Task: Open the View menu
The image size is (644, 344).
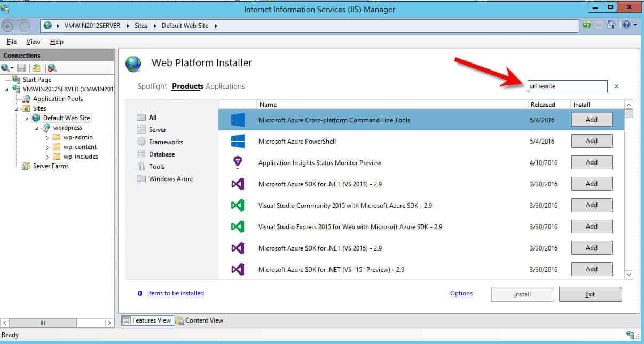Action: tap(33, 42)
